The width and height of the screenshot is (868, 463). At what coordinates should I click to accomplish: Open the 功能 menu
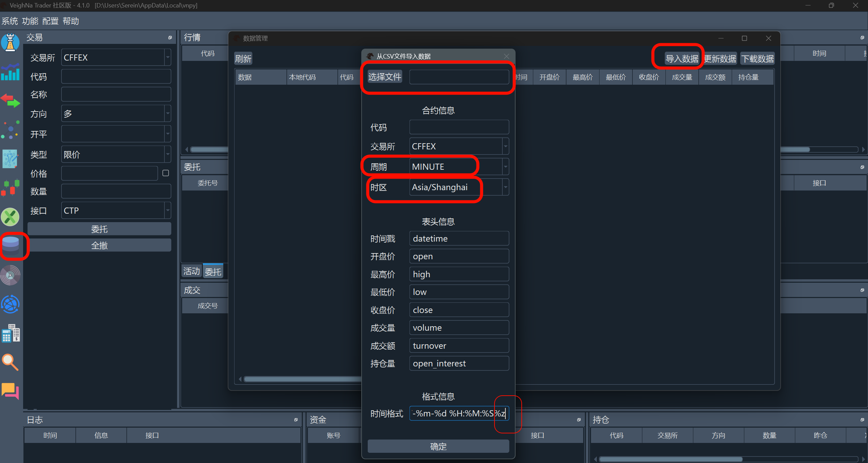tap(30, 21)
